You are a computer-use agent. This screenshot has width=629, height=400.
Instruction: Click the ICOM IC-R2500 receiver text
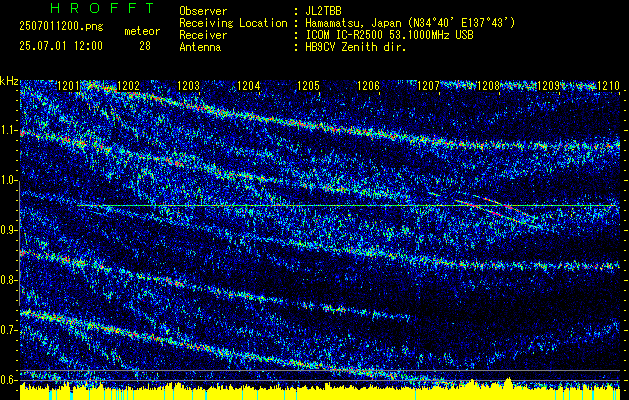pyautogui.click(x=389, y=35)
